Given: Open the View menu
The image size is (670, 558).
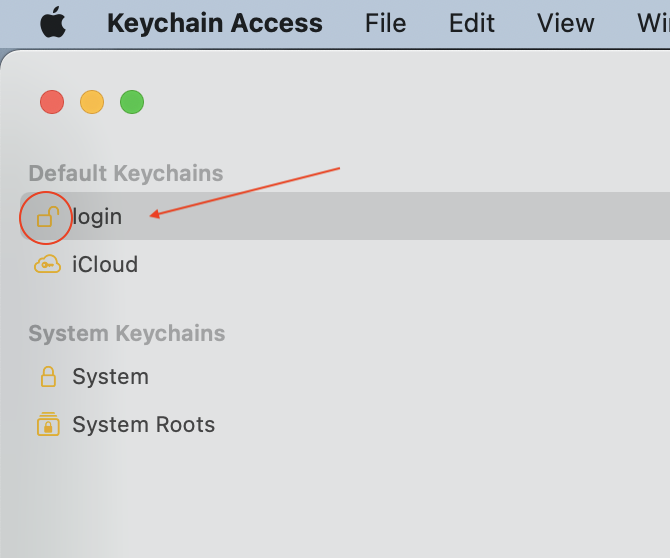Looking at the screenshot, I should (x=565, y=23).
